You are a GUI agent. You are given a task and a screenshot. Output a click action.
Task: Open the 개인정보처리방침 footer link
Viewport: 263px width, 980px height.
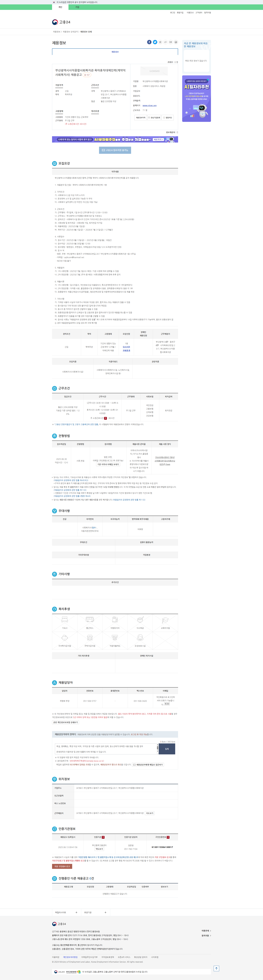[70, 957]
